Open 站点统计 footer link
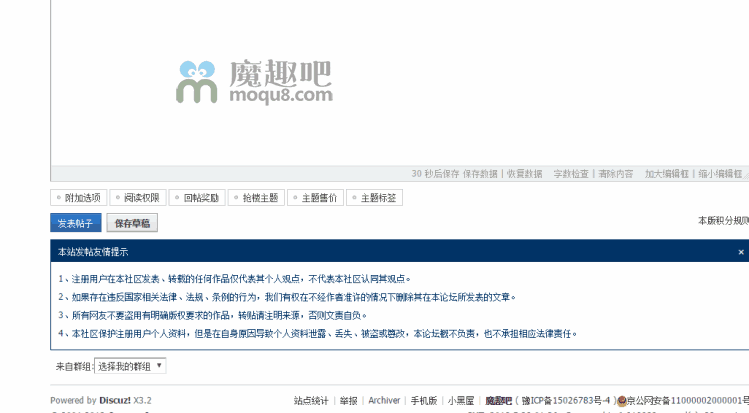 coord(311,401)
